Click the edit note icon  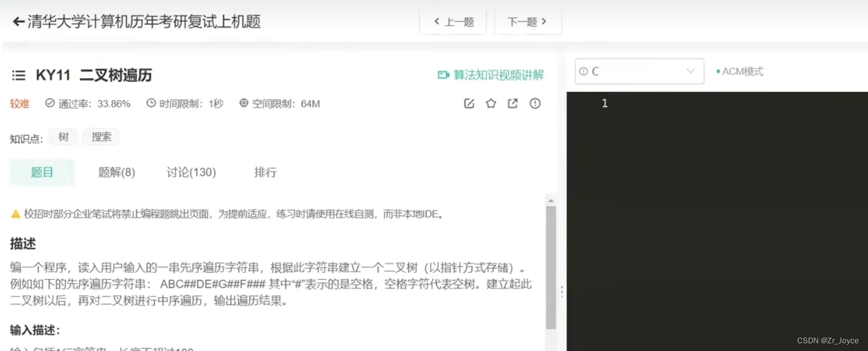[x=469, y=104]
